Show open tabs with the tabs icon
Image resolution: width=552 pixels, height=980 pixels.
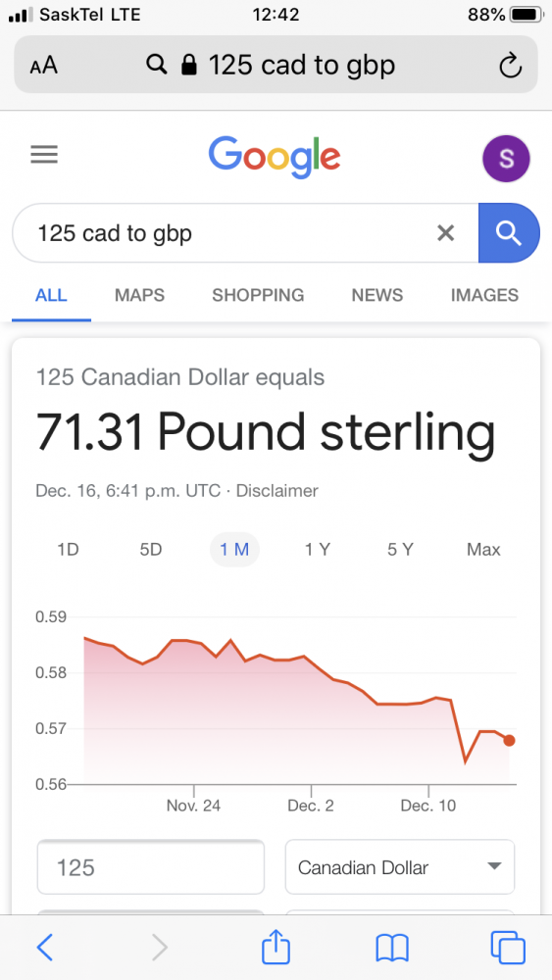(x=508, y=948)
